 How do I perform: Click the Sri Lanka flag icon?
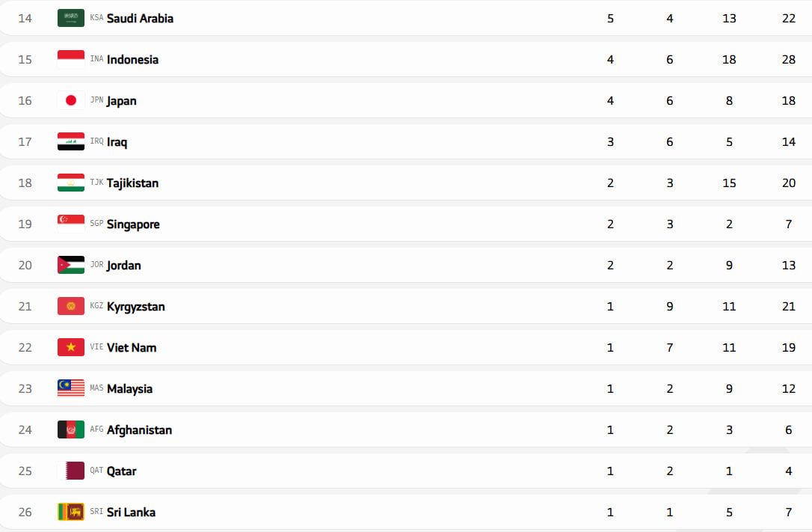71,512
